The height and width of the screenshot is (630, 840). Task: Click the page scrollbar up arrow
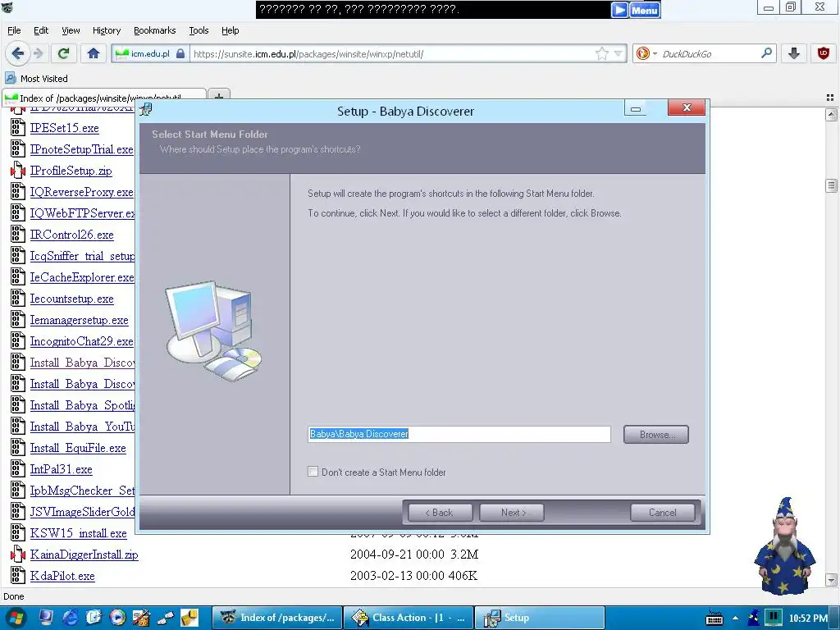(x=832, y=114)
